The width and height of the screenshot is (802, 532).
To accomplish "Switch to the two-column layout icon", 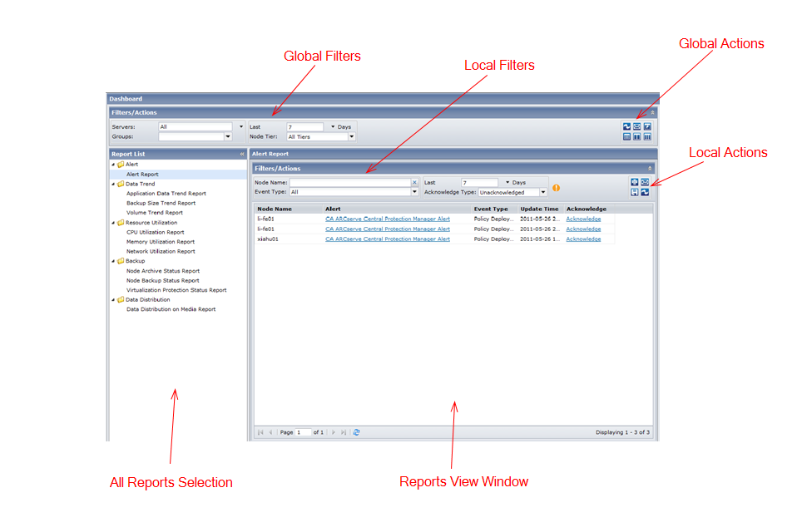I will point(636,136).
